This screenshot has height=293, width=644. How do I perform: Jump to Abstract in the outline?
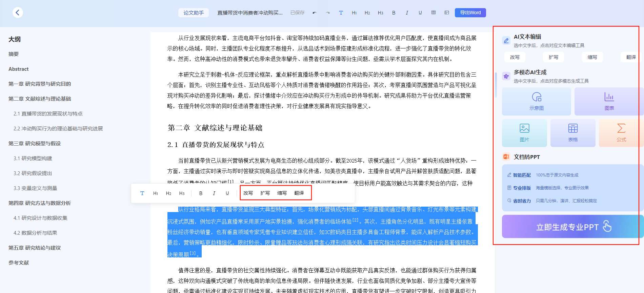(19, 69)
